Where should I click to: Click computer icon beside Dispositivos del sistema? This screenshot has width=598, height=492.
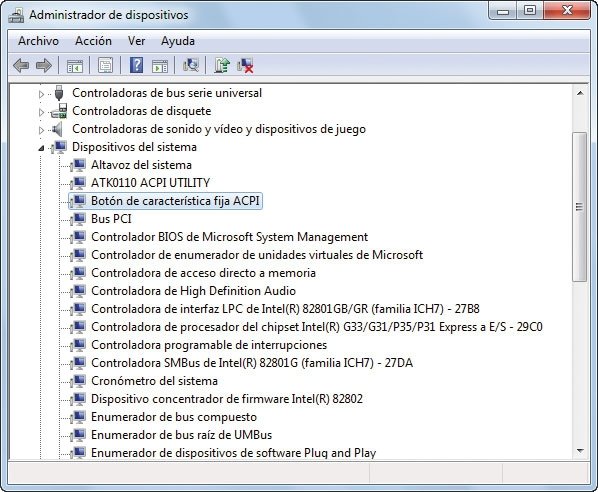[59, 147]
